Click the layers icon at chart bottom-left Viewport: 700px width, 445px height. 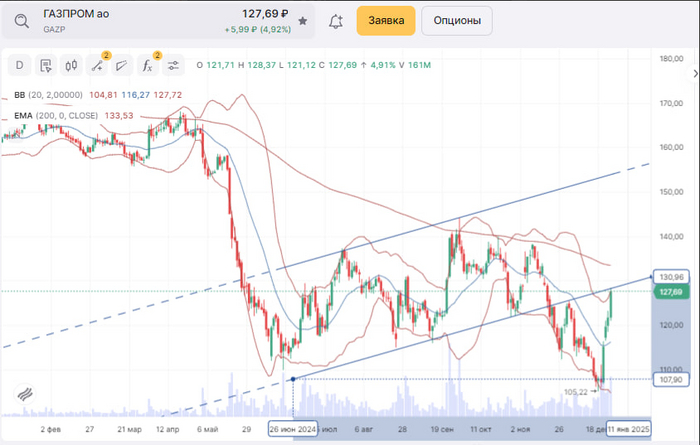(21, 394)
